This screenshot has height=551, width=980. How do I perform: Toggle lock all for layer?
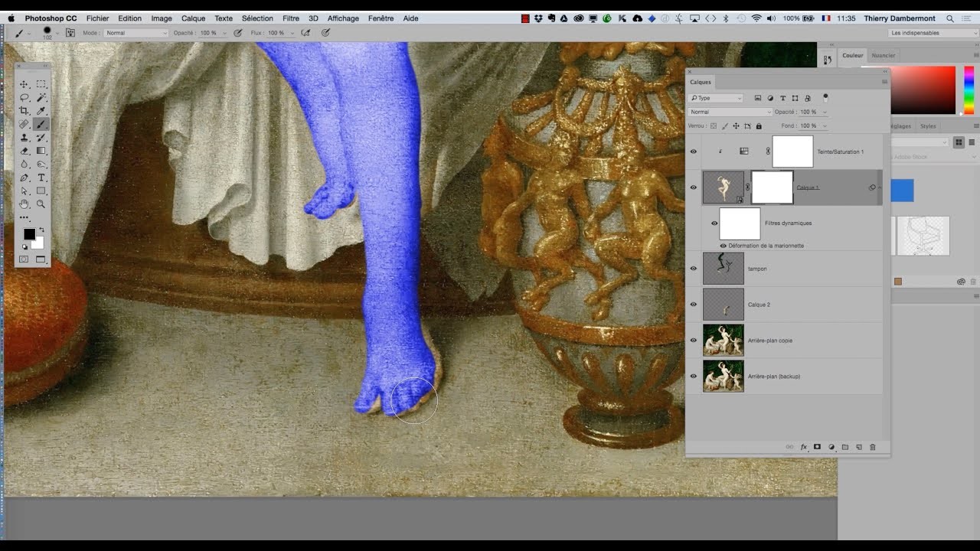coord(759,126)
